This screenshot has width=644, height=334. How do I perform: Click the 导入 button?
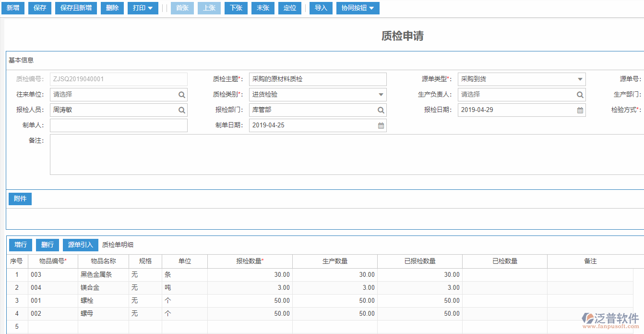point(321,8)
